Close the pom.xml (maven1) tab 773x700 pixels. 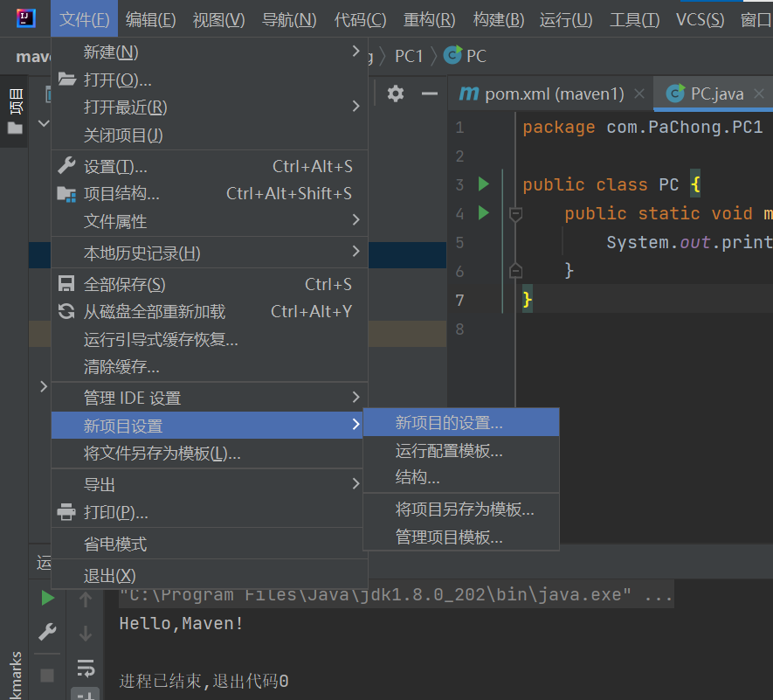639,94
